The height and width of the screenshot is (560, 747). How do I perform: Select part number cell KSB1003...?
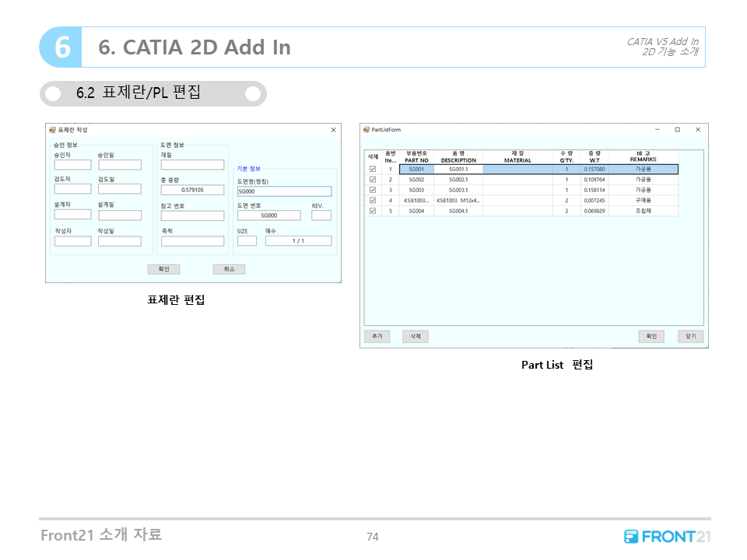[416, 201]
